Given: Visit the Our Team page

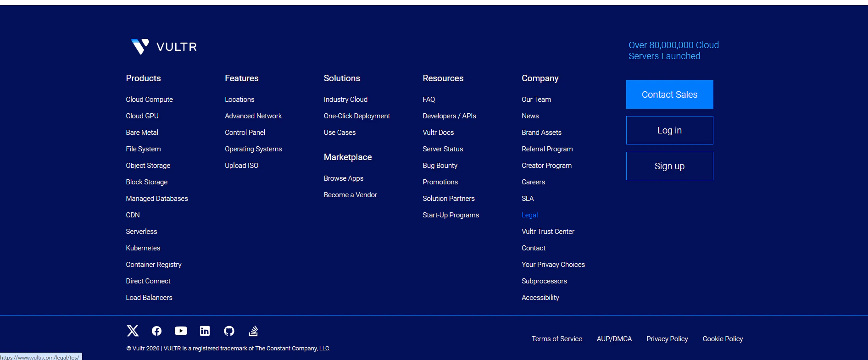Looking at the screenshot, I should pos(536,100).
